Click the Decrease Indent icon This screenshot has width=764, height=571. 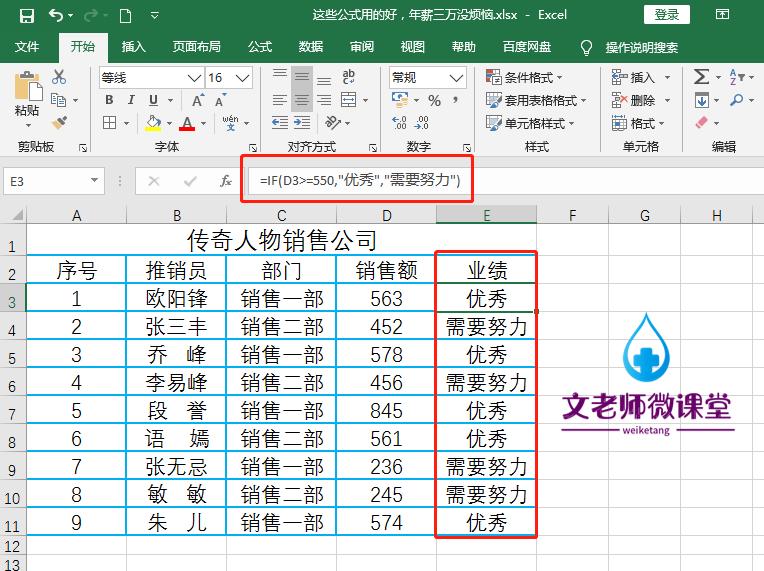[280, 122]
